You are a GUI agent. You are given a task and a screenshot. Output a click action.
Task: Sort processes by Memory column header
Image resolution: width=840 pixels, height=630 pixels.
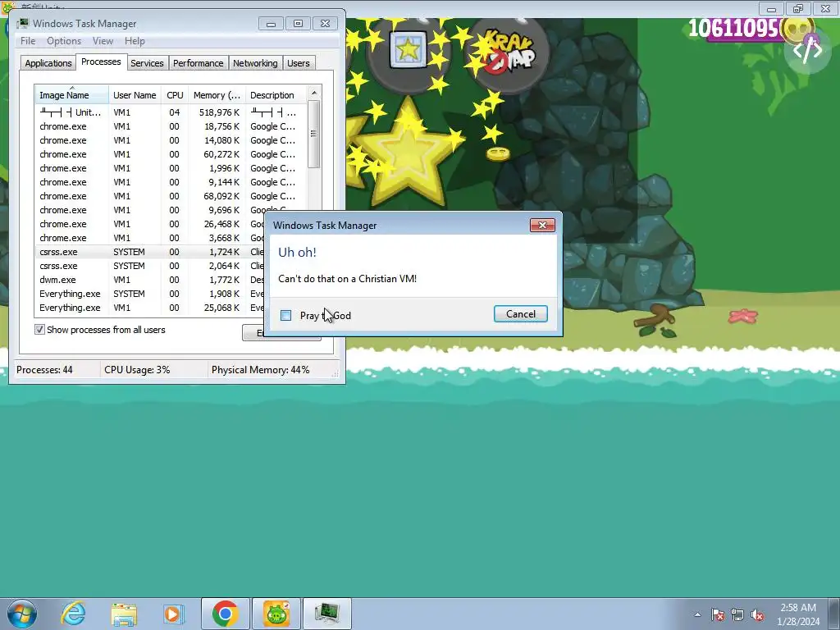click(217, 95)
